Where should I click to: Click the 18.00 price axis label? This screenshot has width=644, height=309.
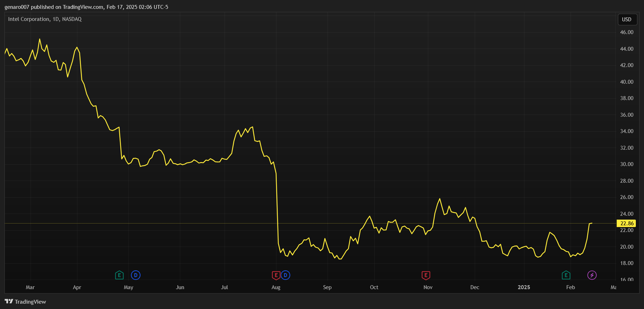[x=627, y=263]
